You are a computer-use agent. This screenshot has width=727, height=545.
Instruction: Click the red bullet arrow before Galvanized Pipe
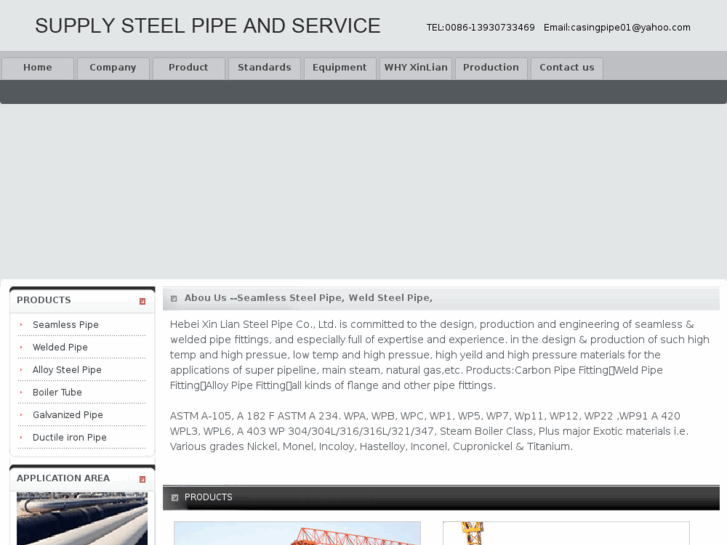coord(21,415)
